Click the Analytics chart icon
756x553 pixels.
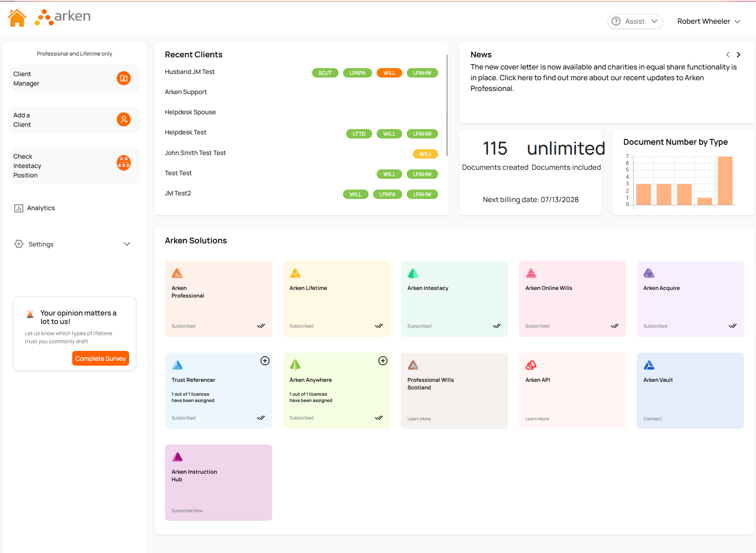tap(19, 208)
